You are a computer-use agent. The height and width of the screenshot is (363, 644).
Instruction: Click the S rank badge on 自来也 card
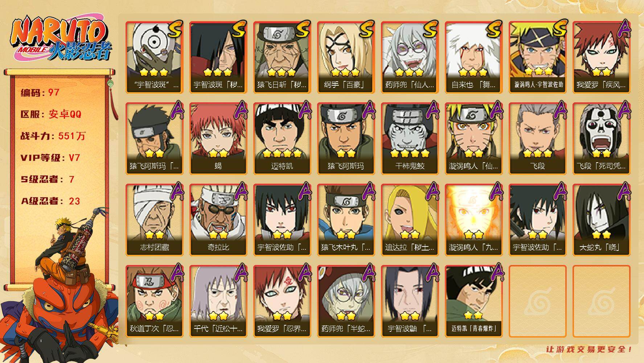pos(494,29)
